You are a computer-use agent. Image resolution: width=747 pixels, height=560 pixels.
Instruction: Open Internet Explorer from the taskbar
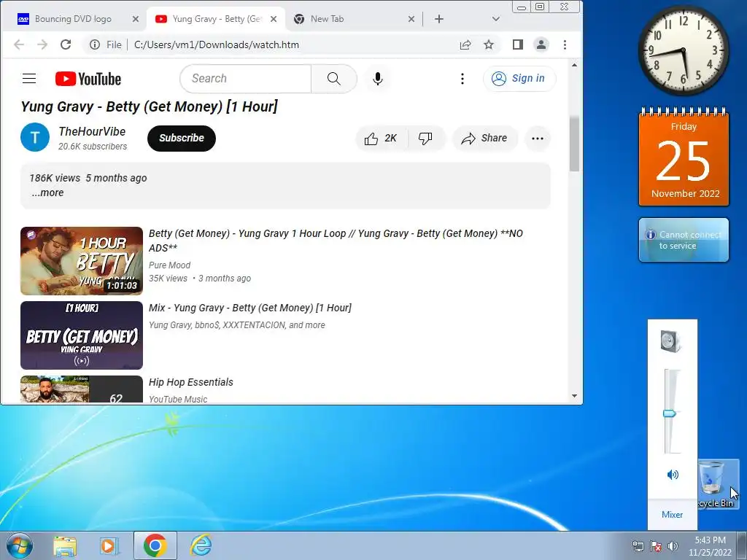(x=201, y=545)
